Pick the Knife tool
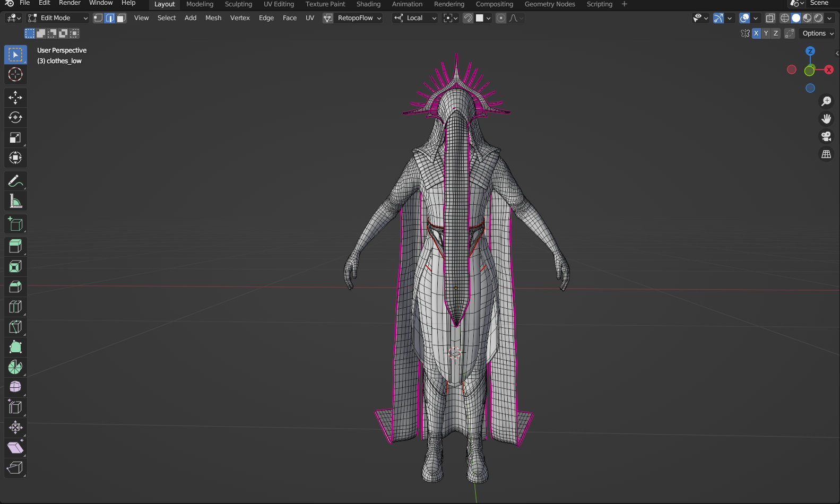Viewport: 840px width, 504px height. pyautogui.click(x=15, y=327)
